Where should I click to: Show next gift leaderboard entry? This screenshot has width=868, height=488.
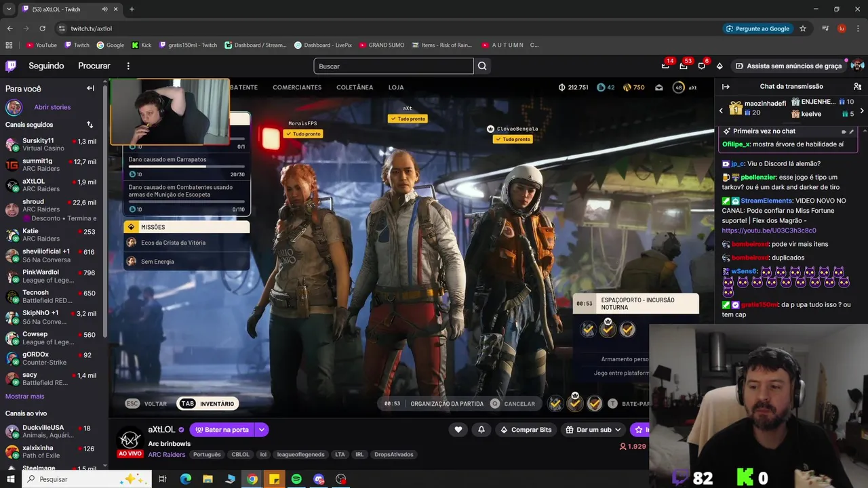click(862, 110)
